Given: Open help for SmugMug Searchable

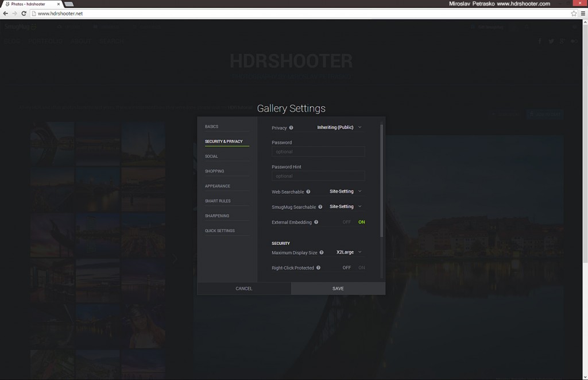Looking at the screenshot, I should [x=320, y=207].
